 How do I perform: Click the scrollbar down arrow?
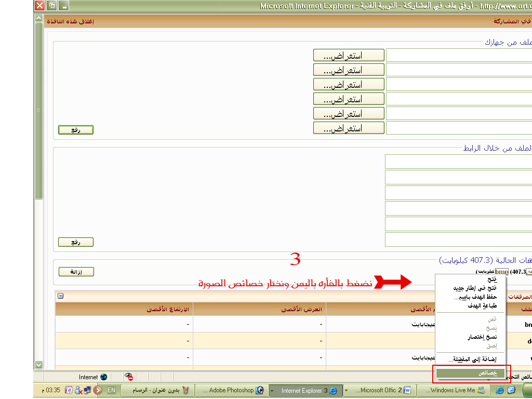[x=38, y=365]
